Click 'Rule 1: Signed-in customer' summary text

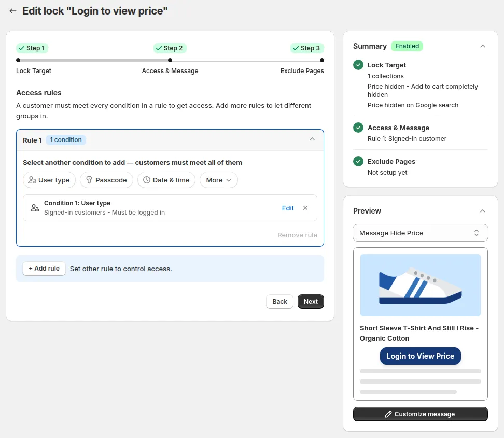point(407,138)
